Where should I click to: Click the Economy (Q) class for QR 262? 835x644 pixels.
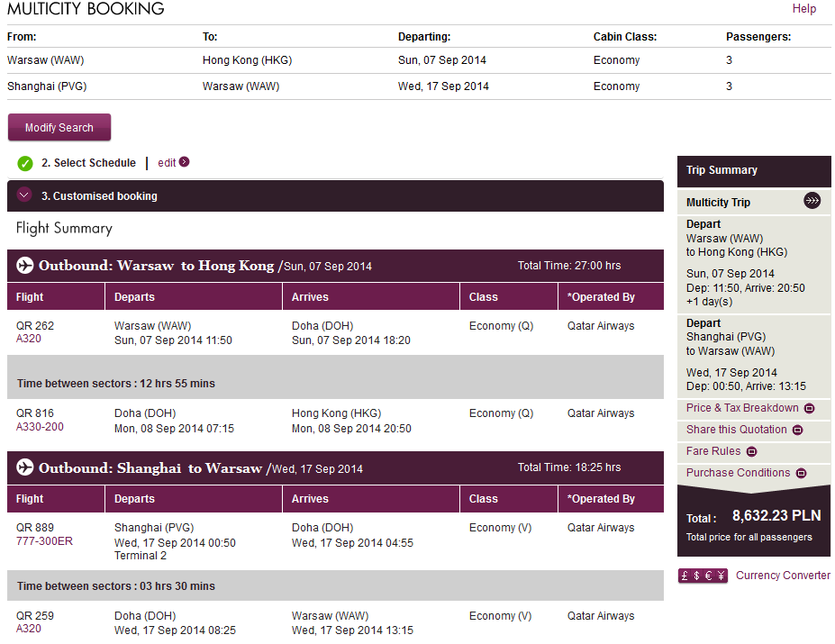pos(501,325)
